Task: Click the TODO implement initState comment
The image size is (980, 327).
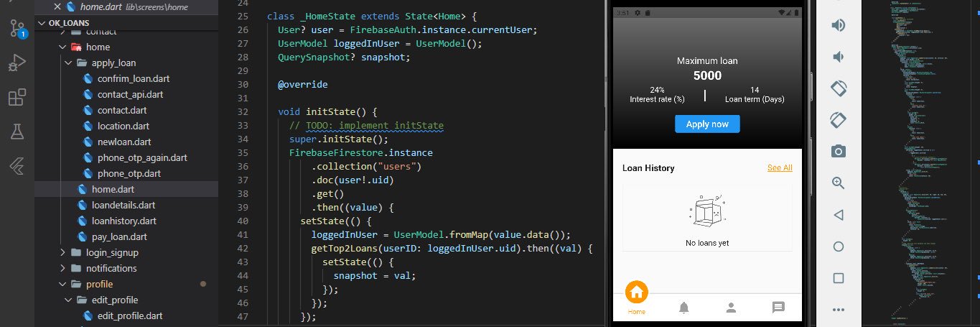Action: [x=366, y=125]
